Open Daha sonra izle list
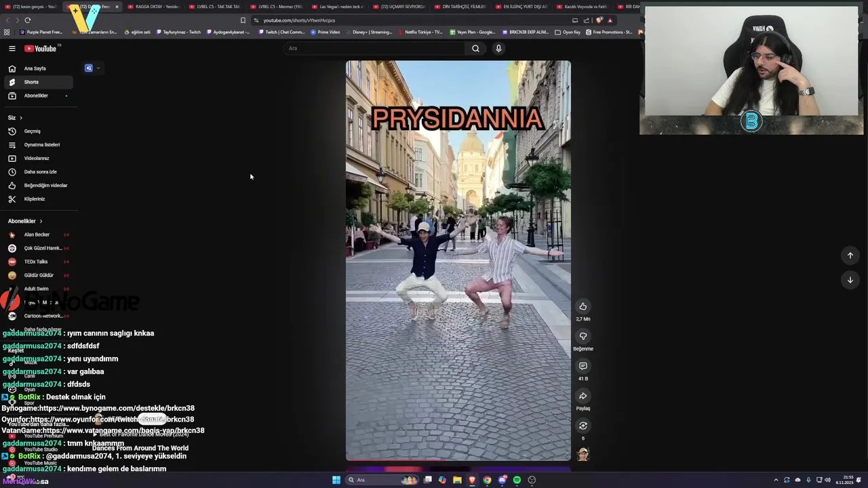868x488 pixels. (38, 171)
